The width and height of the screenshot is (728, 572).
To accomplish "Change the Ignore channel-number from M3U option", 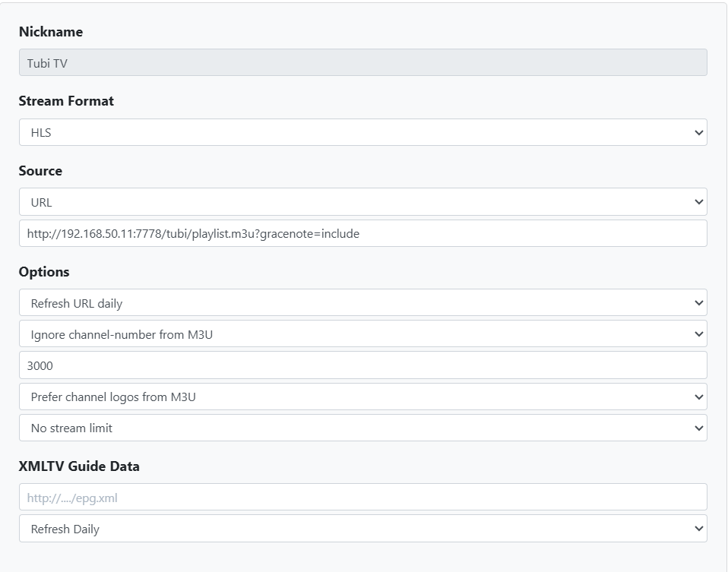I will click(362, 334).
